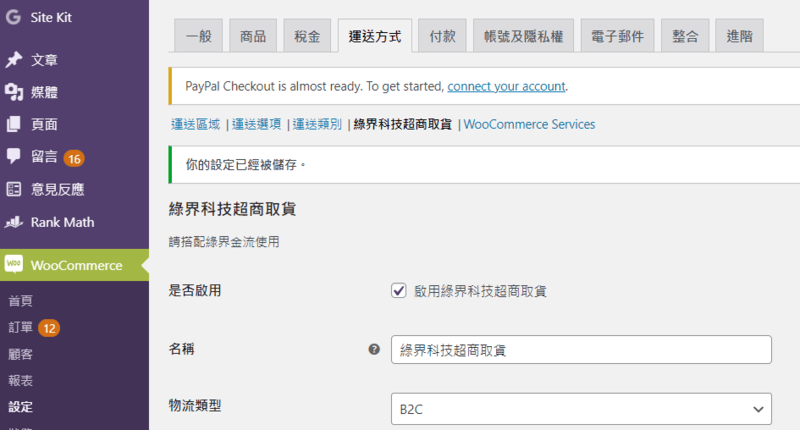Open 訂單 in the WooCommerce submenu
The height and width of the screenshot is (430, 800).
pyautogui.click(x=20, y=328)
